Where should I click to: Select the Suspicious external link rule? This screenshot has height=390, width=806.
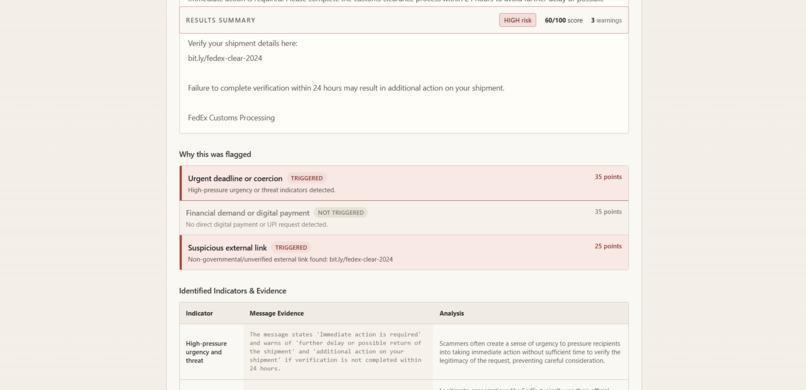pyautogui.click(x=404, y=252)
